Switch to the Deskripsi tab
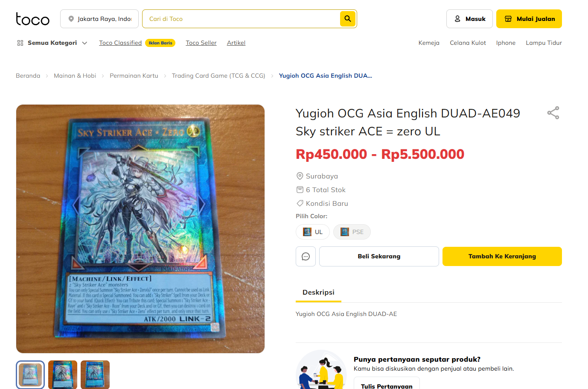 (318, 292)
